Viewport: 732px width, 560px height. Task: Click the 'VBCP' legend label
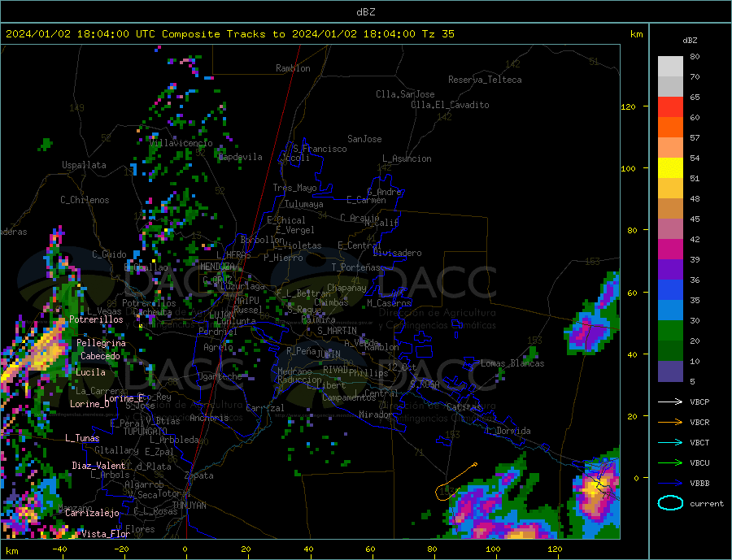tap(699, 402)
